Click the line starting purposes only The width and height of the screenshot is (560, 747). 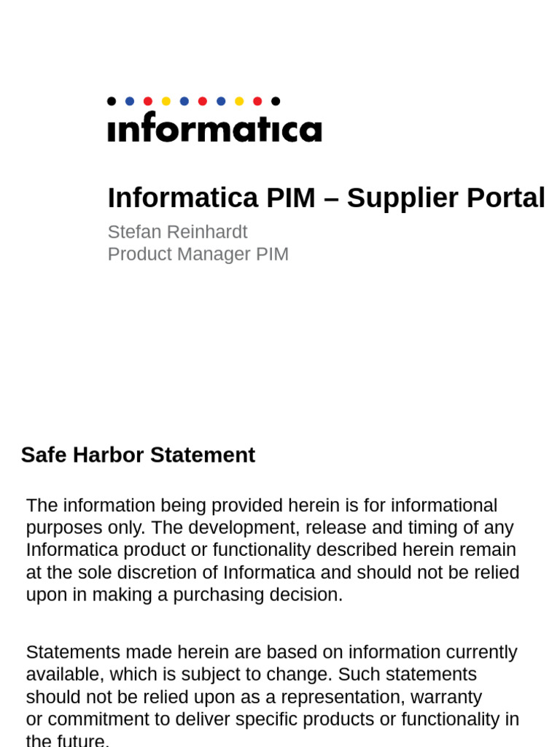pos(270,528)
